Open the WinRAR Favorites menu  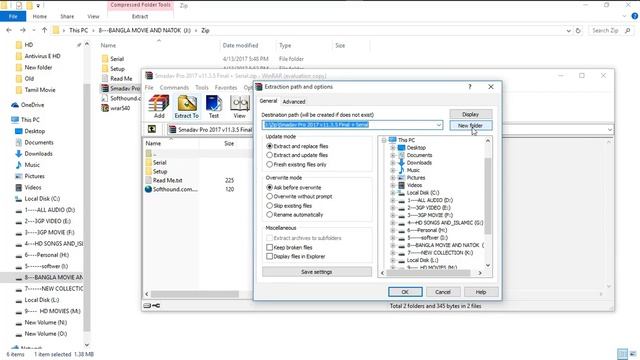click(226, 87)
